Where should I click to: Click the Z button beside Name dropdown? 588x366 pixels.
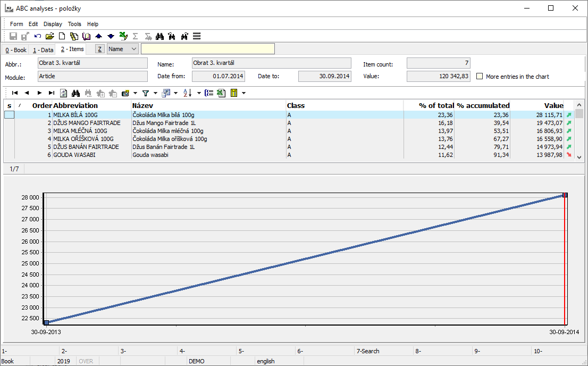(99, 49)
